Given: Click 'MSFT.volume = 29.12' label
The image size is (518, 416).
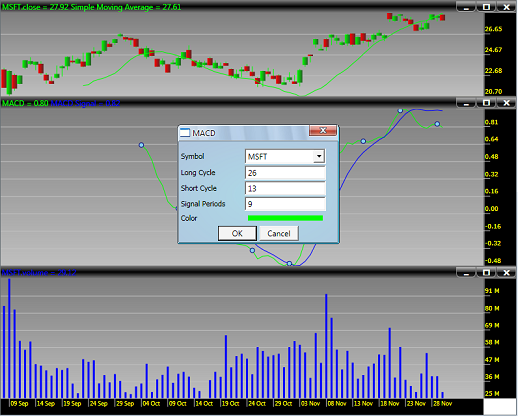Looking at the screenshot, I should coord(39,273).
